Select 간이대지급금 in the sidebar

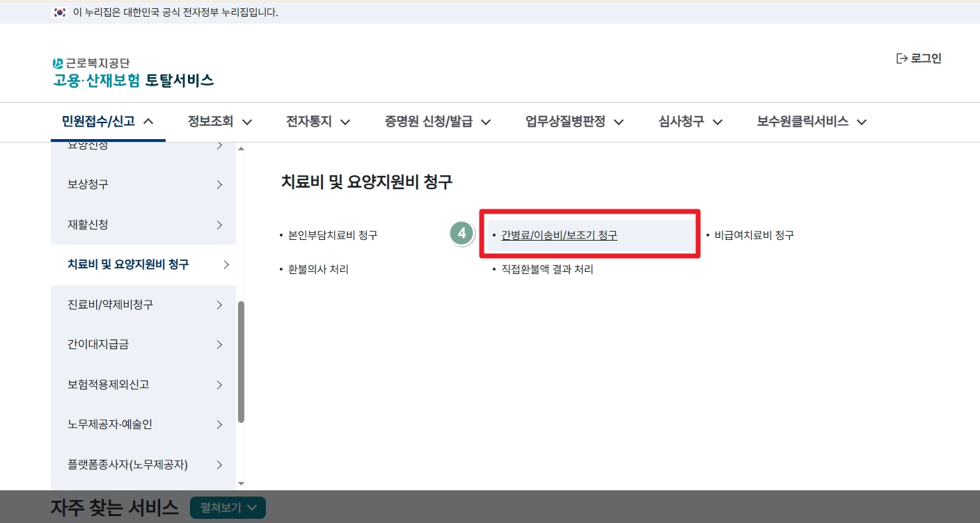(99, 344)
